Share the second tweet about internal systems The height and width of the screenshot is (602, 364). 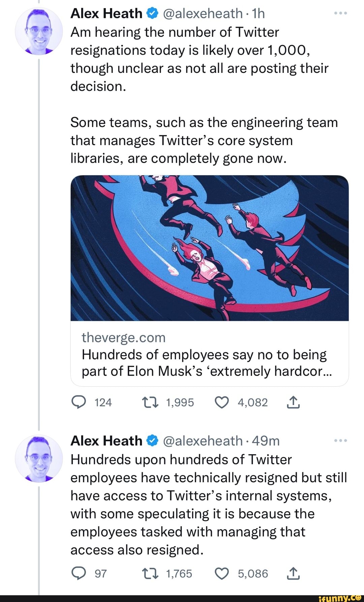point(293,573)
